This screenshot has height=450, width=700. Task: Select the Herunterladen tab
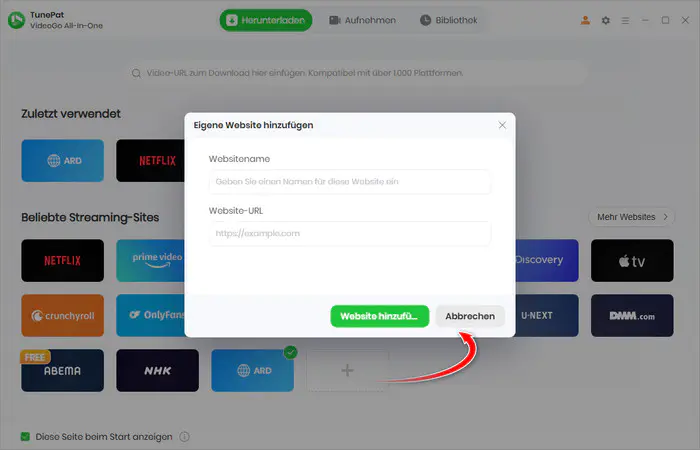click(x=266, y=21)
